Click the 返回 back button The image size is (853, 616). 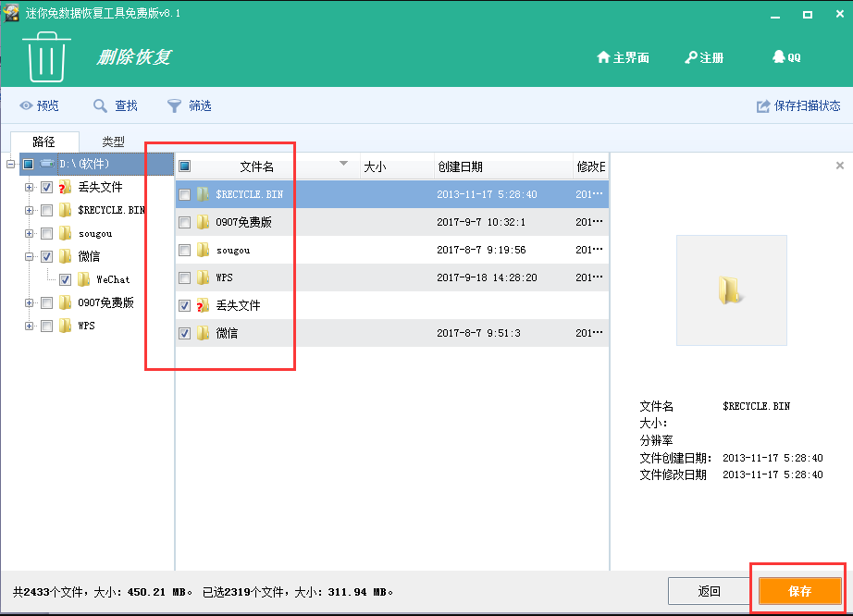coord(709,591)
